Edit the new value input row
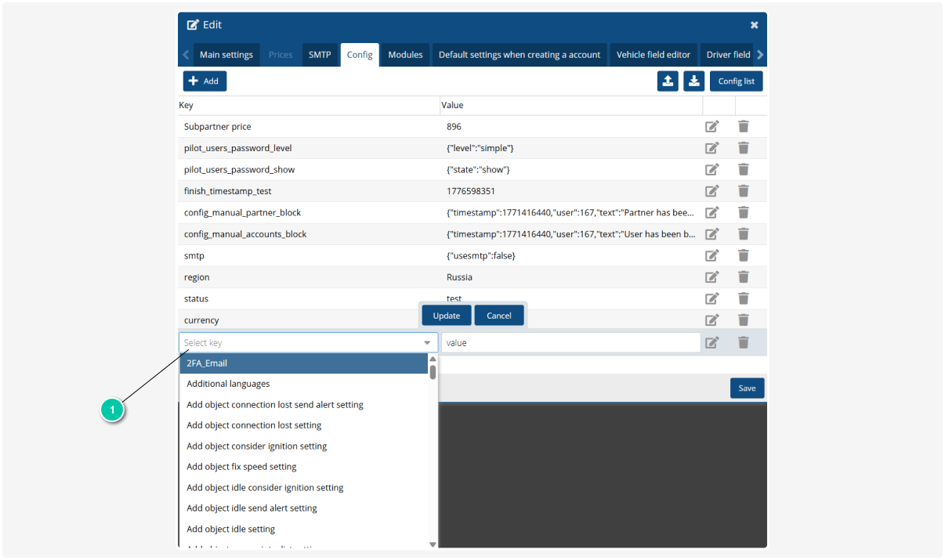Viewport: 945px width, 560px height. point(712,342)
